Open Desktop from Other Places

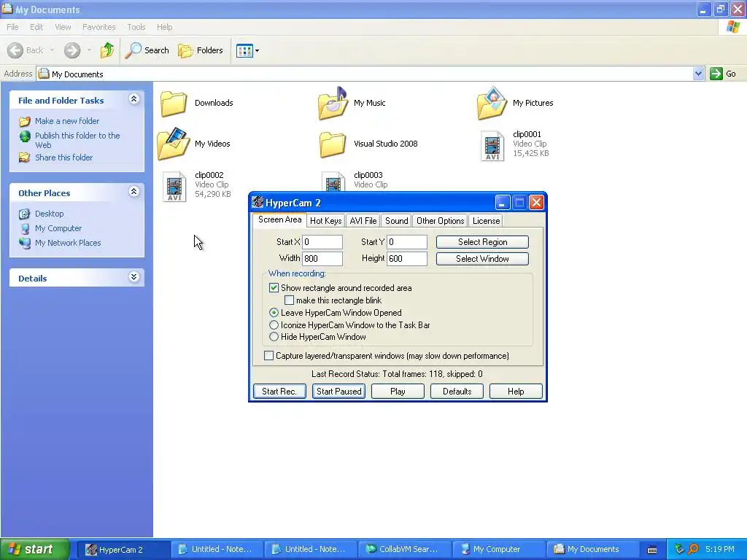click(49, 214)
